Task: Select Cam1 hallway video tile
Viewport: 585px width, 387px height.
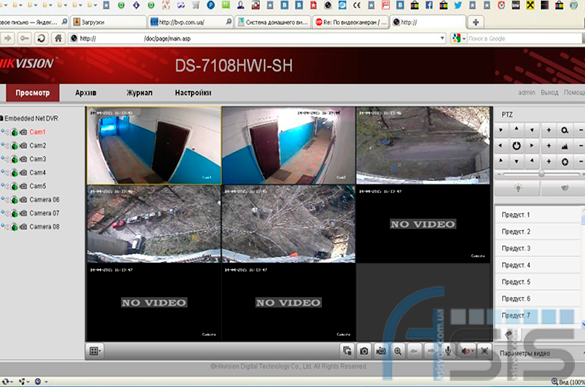Action: pos(154,146)
